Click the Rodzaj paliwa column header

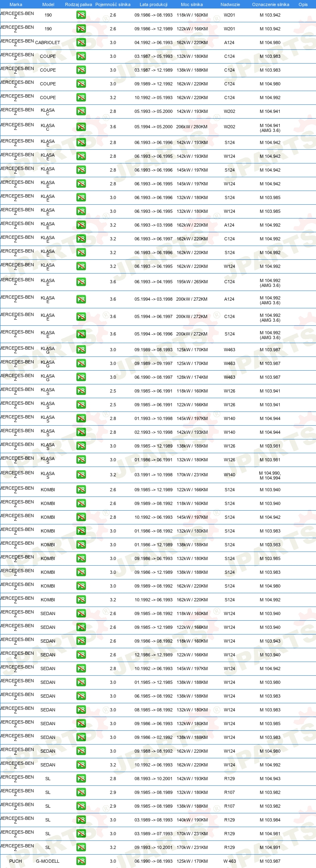[x=78, y=4]
